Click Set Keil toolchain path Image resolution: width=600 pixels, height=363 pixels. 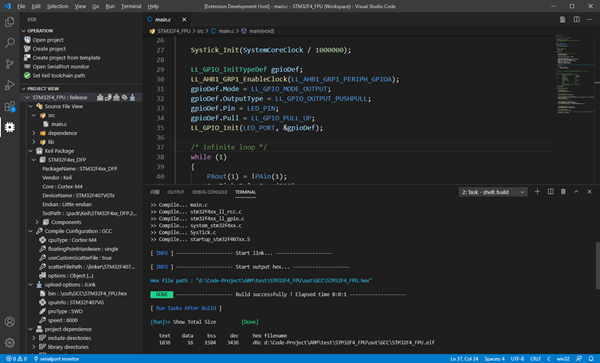pos(59,75)
